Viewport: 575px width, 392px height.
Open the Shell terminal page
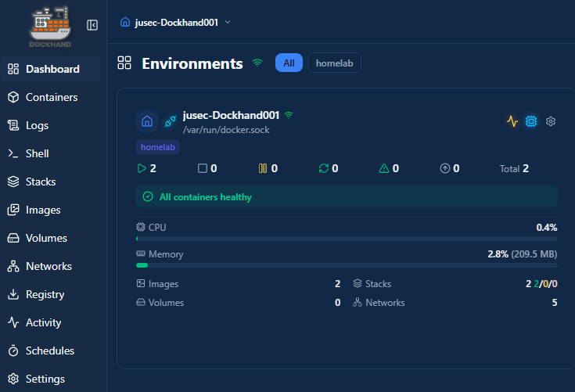pyautogui.click(x=37, y=153)
